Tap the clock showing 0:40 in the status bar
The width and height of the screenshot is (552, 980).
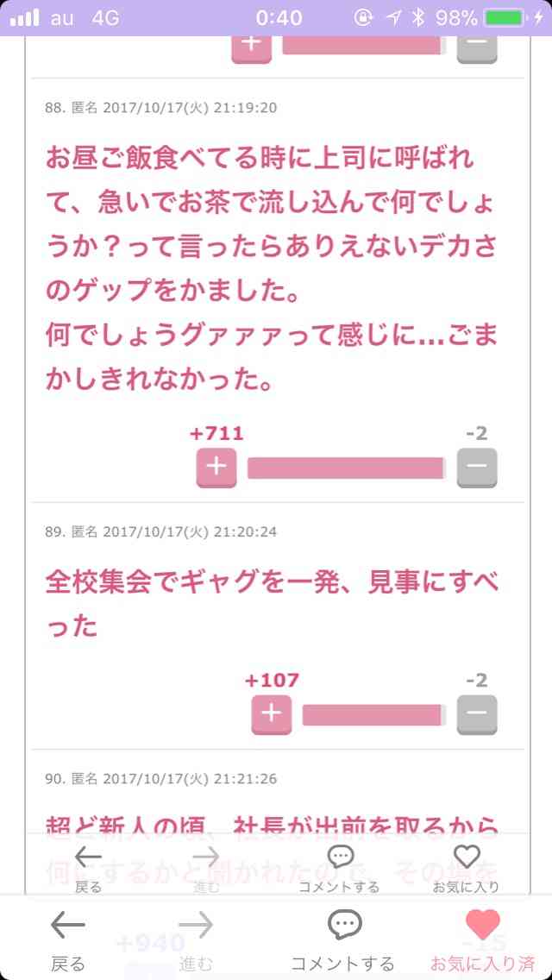279,18
